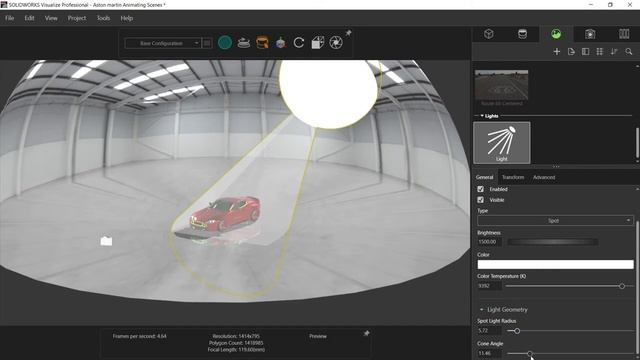The image size is (640, 360).
Task: Open the Models tab cube icon
Action: 489,34
